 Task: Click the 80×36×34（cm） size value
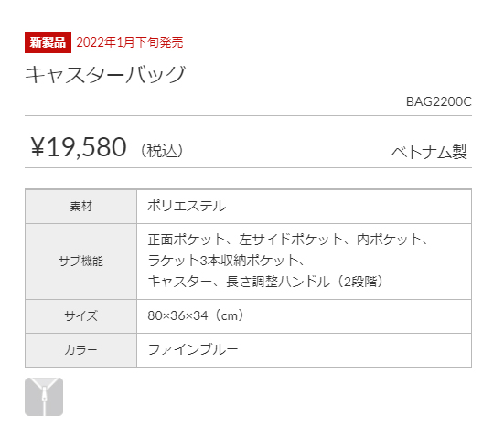(x=196, y=315)
